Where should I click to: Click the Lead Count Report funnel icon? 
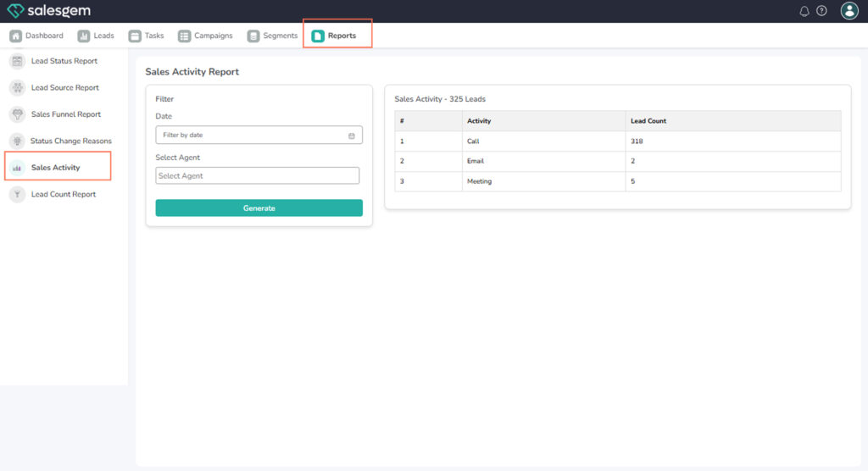point(17,194)
